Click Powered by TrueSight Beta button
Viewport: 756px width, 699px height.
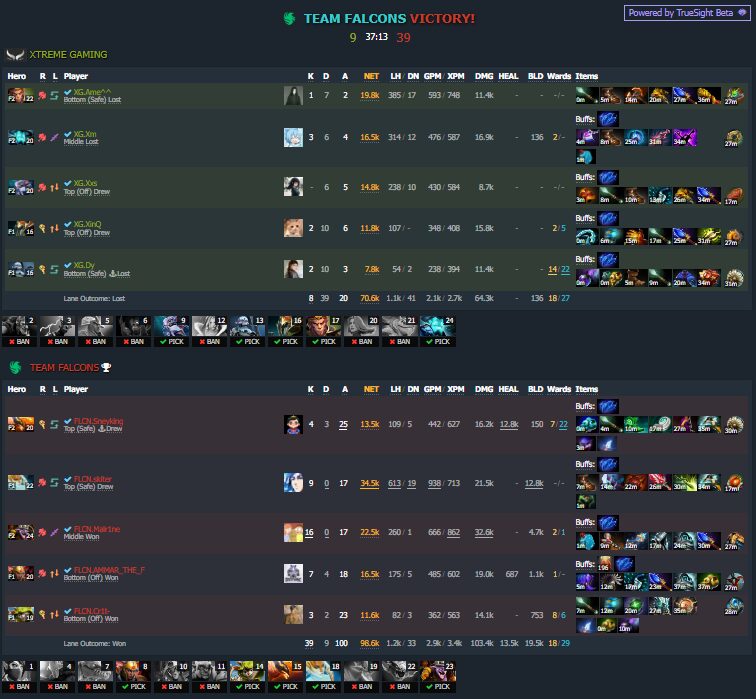coord(687,13)
